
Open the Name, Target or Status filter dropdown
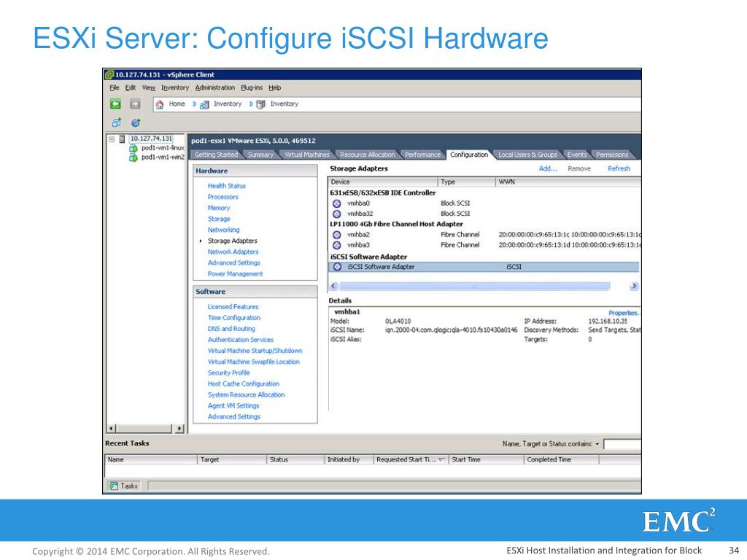click(x=597, y=444)
